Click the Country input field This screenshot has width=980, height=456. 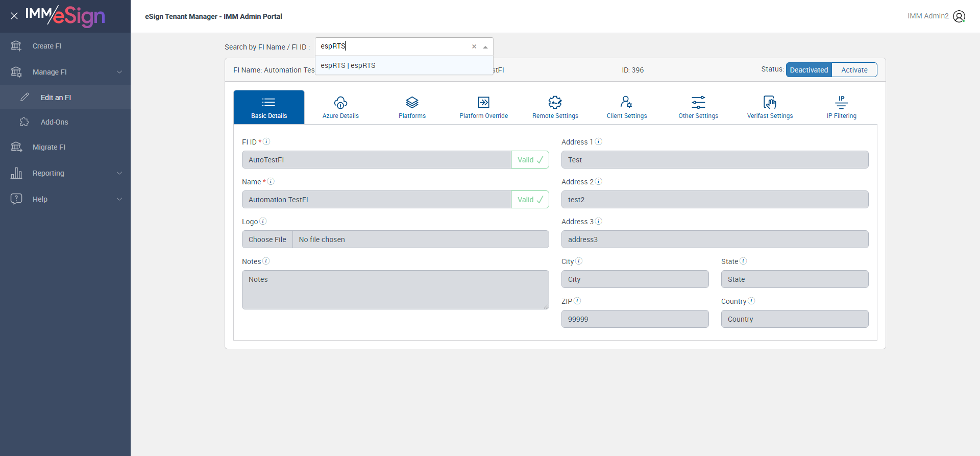[795, 319]
